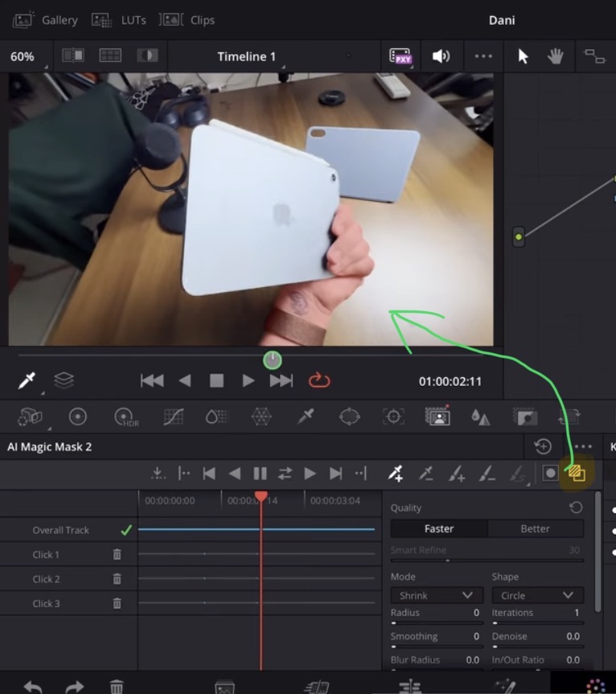Click the red playhead marker in mask timeline
The height and width of the screenshot is (694, 616).
[x=261, y=496]
